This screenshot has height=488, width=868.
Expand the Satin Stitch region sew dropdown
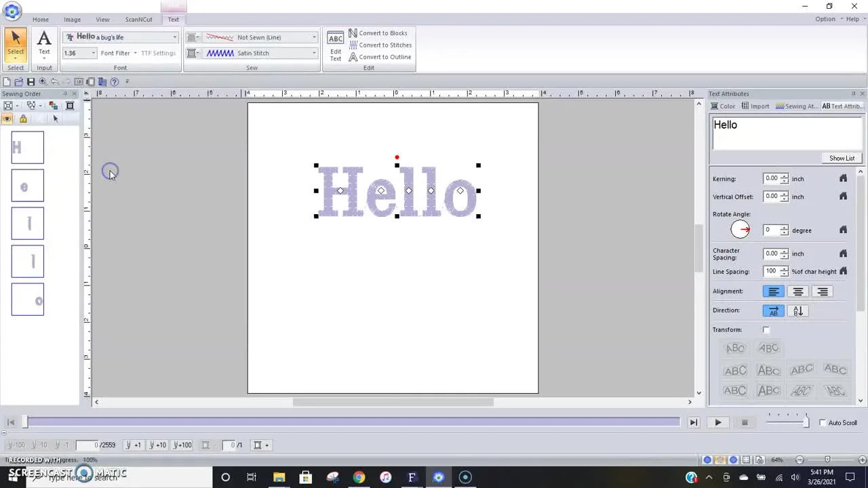click(313, 53)
